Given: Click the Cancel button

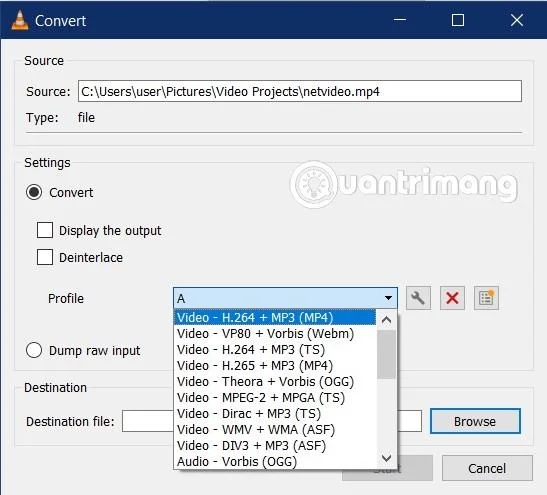Looking at the screenshot, I should (487, 468).
